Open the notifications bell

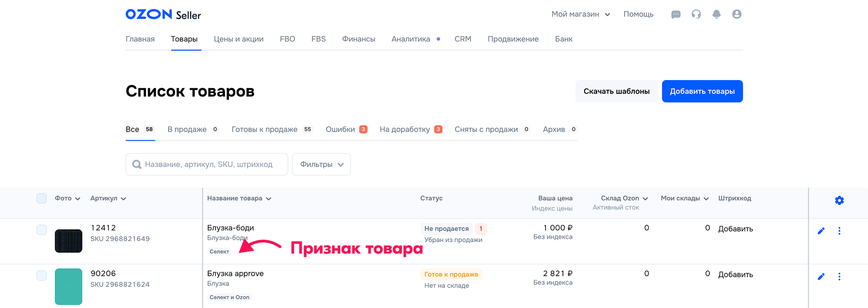coord(717,14)
